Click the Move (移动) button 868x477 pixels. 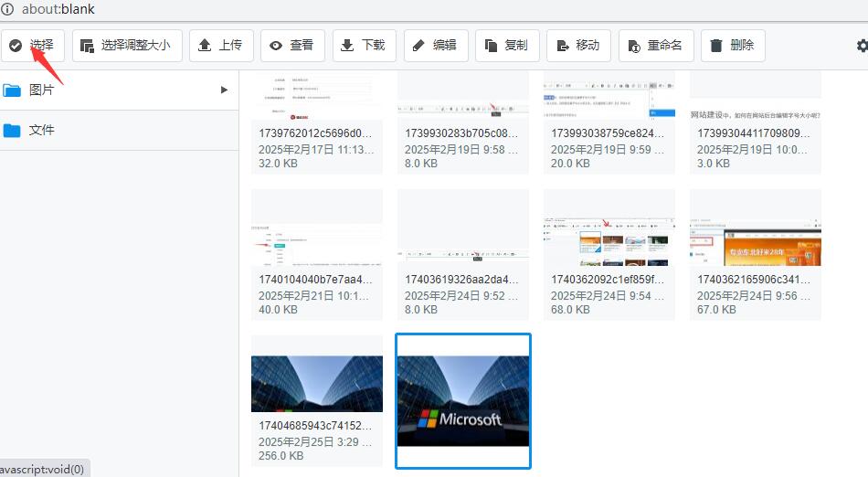click(x=578, y=46)
